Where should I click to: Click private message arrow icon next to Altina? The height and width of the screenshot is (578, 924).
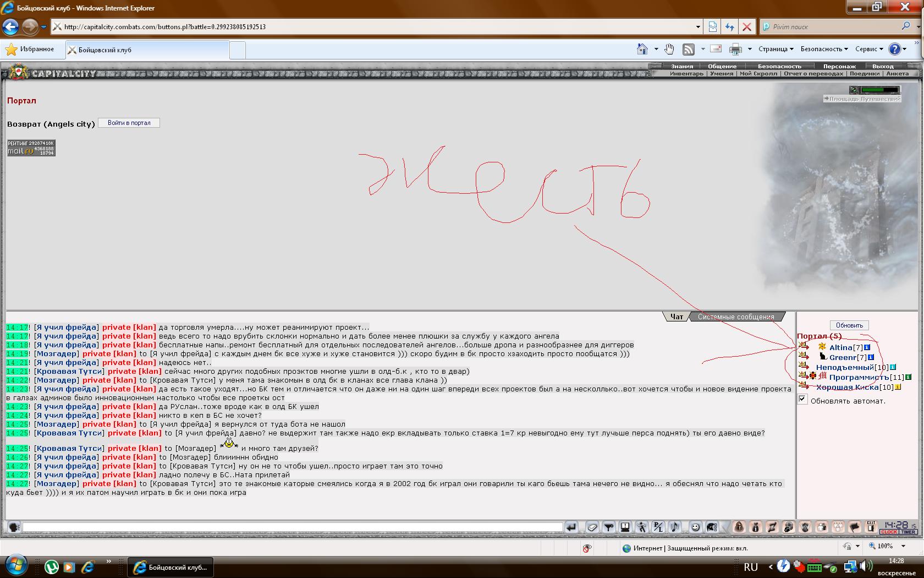[804, 346]
